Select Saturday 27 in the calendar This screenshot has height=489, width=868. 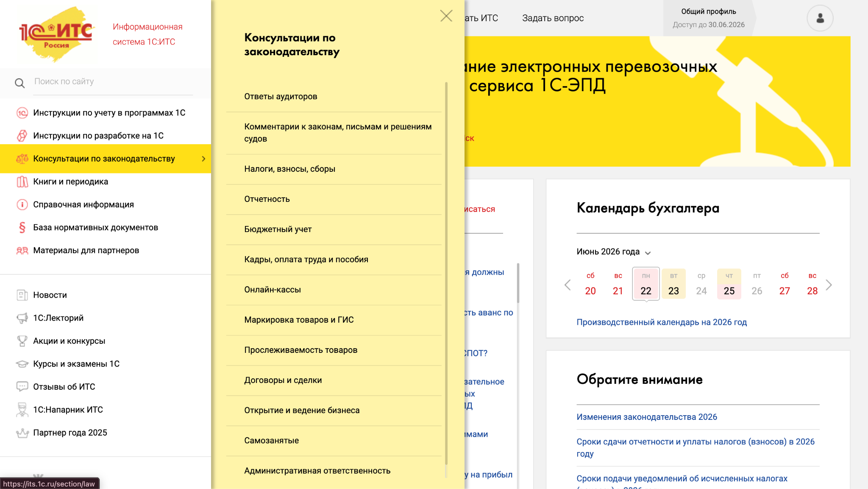click(785, 284)
